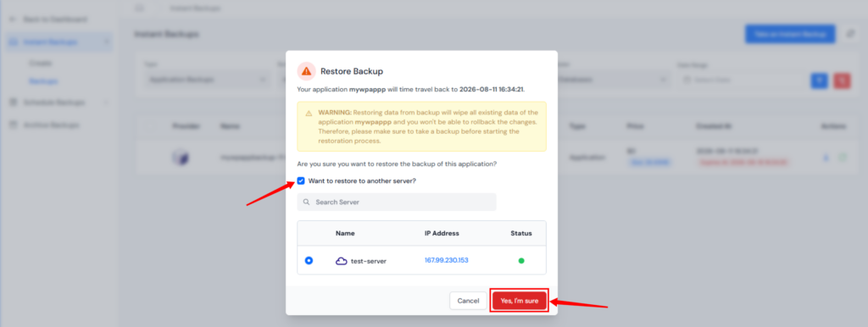Click the Restore Backup dialog title
The width and height of the screenshot is (868, 327).
[x=352, y=71]
